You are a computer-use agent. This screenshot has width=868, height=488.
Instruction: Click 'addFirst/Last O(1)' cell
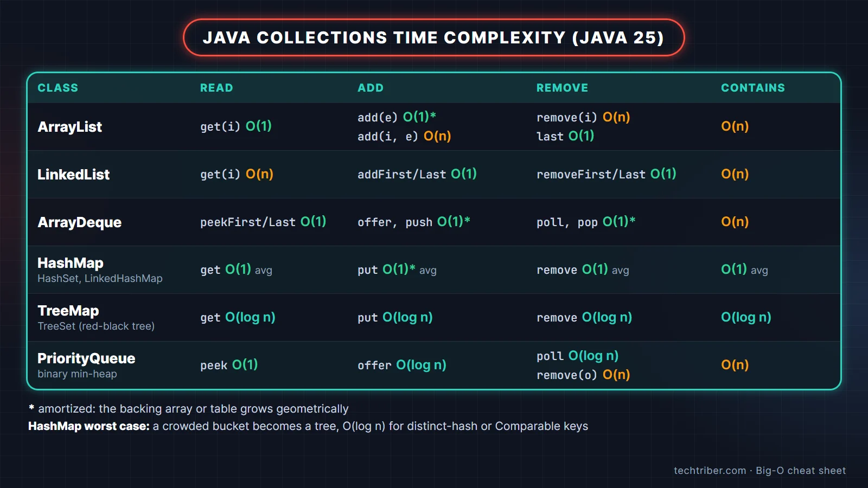(x=417, y=174)
